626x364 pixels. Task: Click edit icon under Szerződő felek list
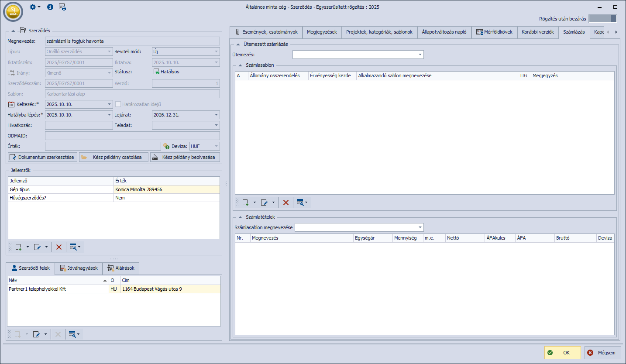37,334
